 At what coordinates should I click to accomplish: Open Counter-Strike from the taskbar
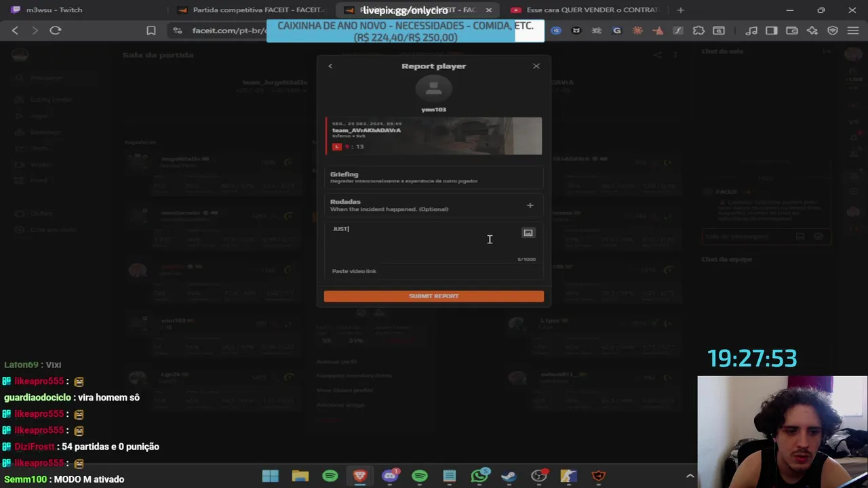(569, 476)
